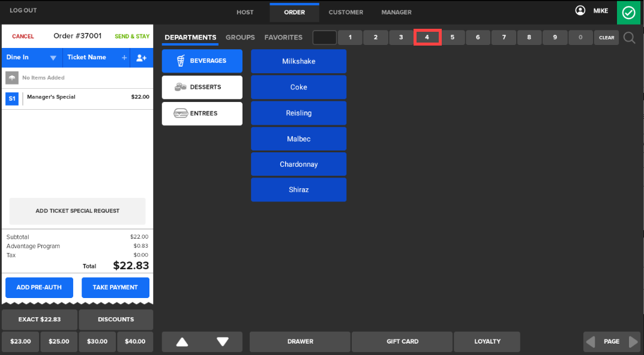This screenshot has height=355, width=644.
Task: Switch to the Groups tab
Action: (240, 37)
